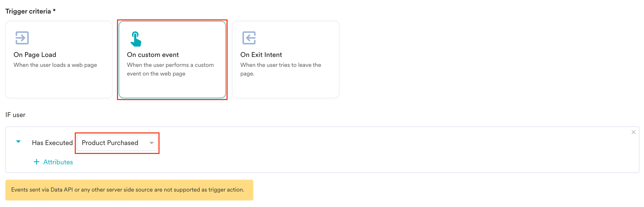
Task: Click the Has Executed label
Action: pyautogui.click(x=52, y=143)
